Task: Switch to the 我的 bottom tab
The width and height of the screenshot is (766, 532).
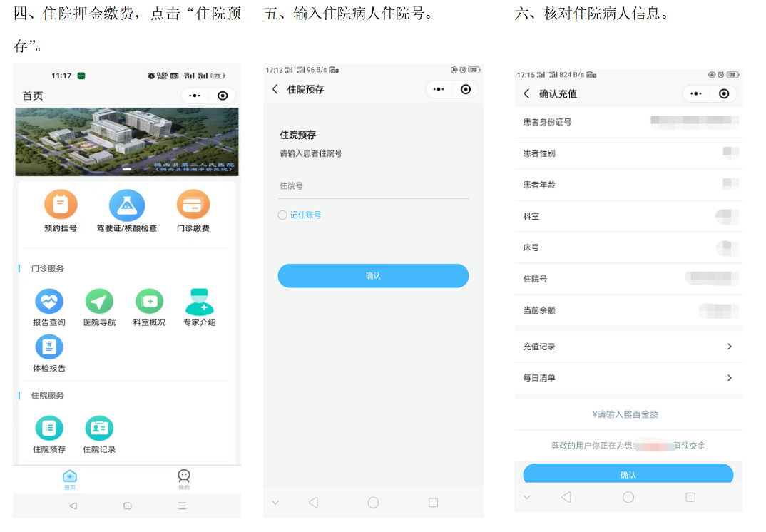Action: [184, 479]
